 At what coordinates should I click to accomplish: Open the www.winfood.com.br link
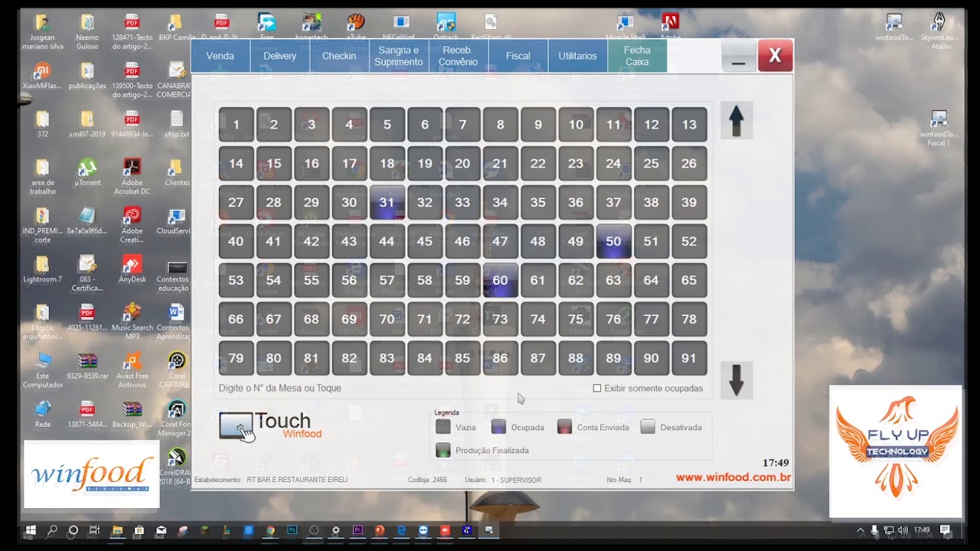[733, 478]
